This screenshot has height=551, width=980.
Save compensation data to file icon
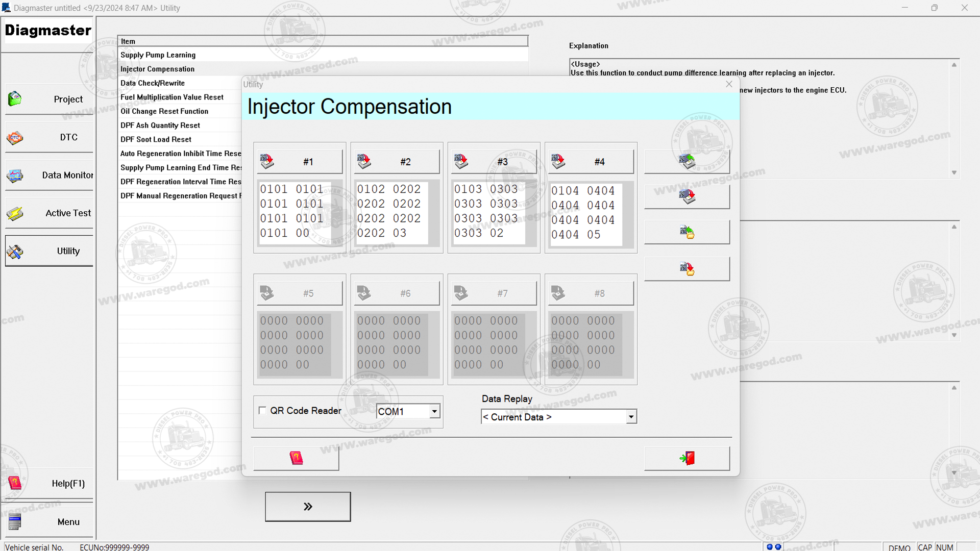point(687,268)
